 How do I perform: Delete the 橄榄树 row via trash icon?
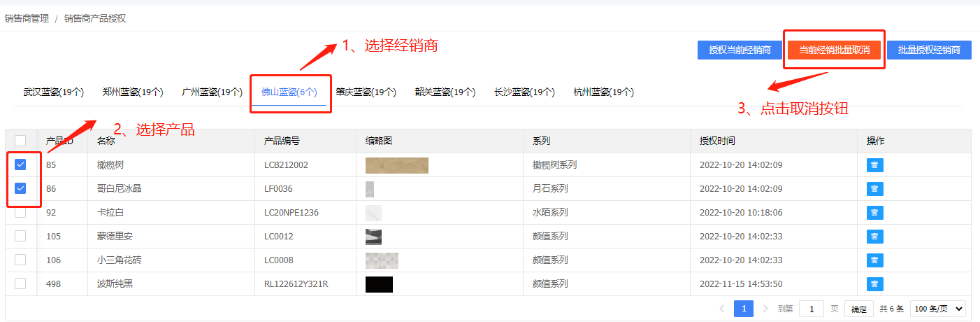[x=874, y=165]
